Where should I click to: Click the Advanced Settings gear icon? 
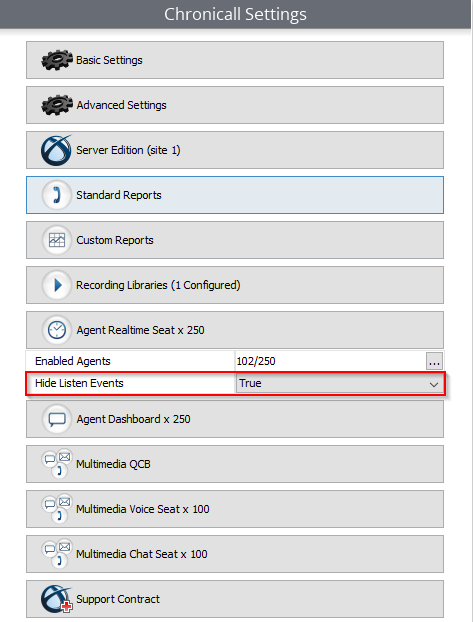tap(57, 105)
